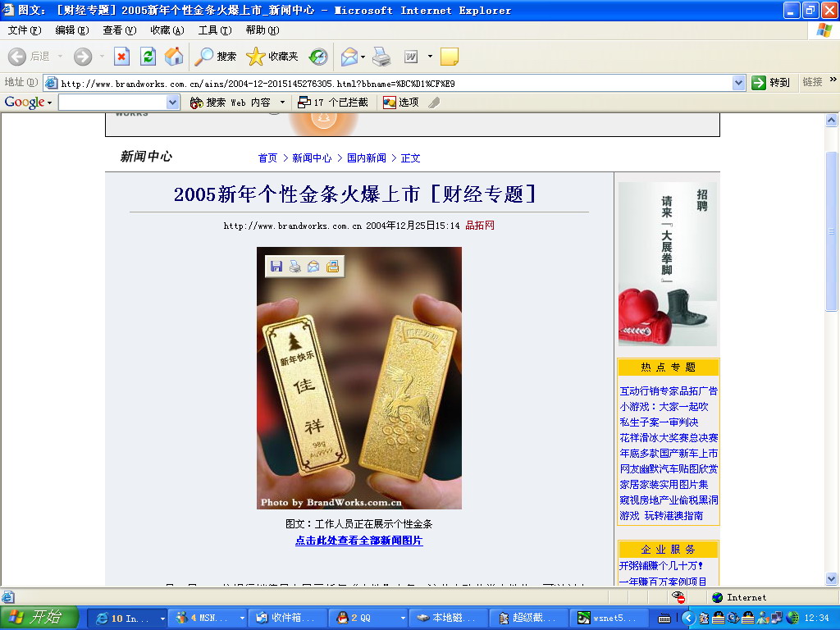Viewport: 840px width, 630px height.
Task: Open 私生子案一审判决 hot topic link
Action: click(x=659, y=422)
